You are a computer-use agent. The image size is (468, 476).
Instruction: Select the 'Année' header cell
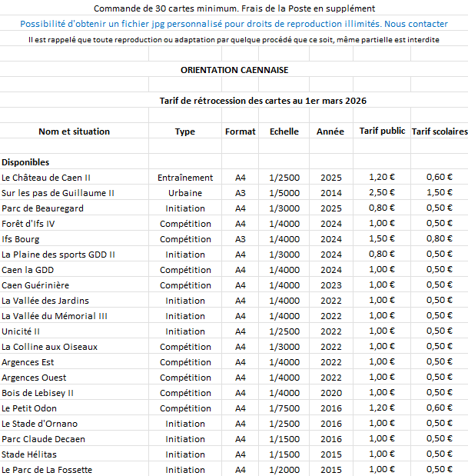(x=330, y=131)
